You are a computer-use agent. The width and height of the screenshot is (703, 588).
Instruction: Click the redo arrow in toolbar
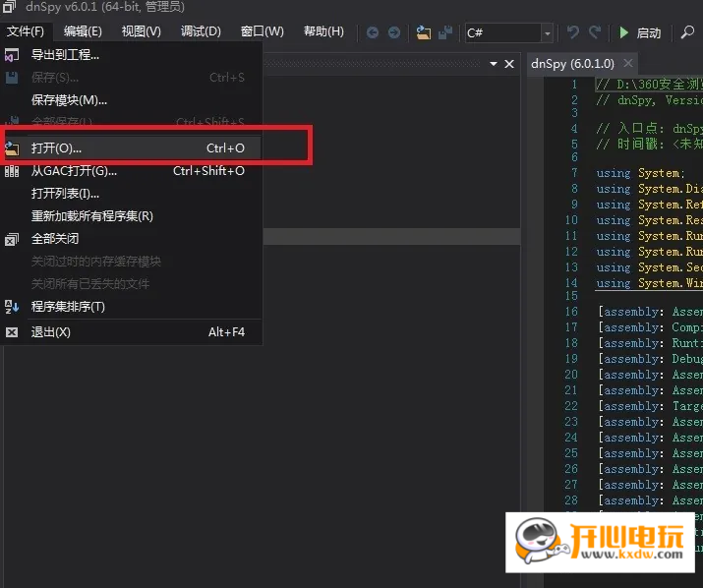point(595,32)
